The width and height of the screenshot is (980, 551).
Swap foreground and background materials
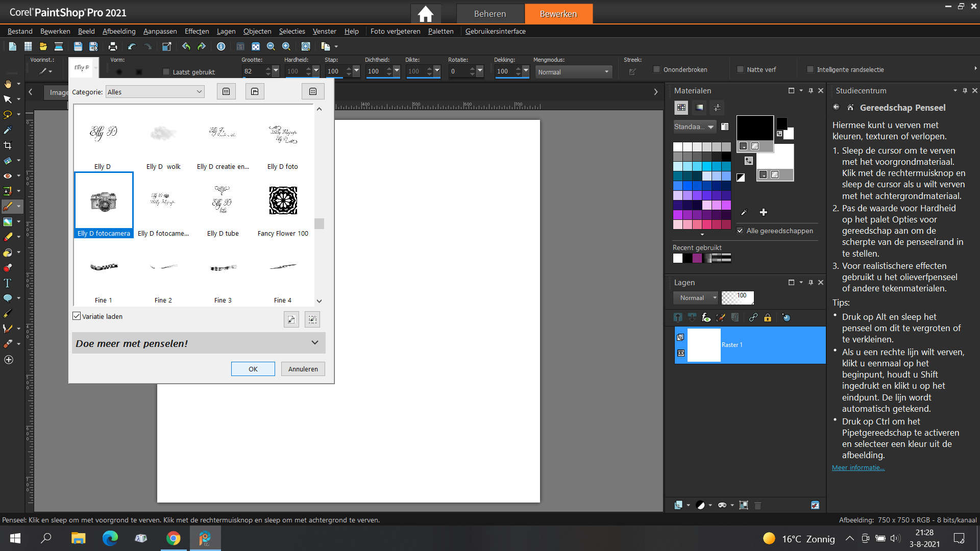749,161
